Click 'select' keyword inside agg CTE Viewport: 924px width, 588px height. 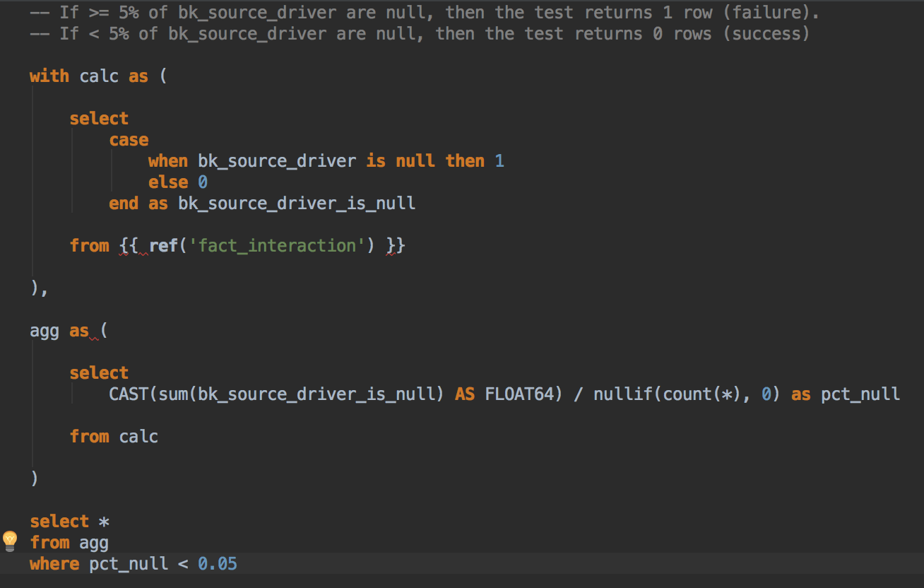99,373
